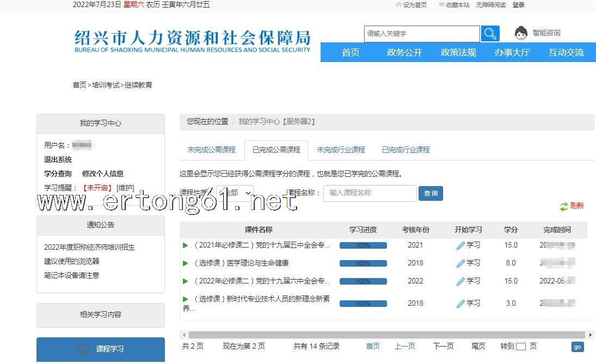Click the 收藏本站 heart icon link
Screen dimensions: 596x364
click(441, 5)
